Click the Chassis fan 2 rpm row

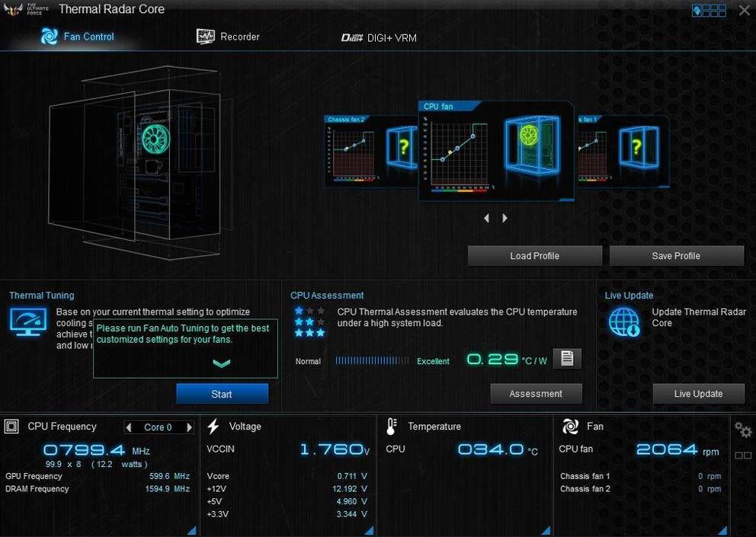(x=641, y=489)
